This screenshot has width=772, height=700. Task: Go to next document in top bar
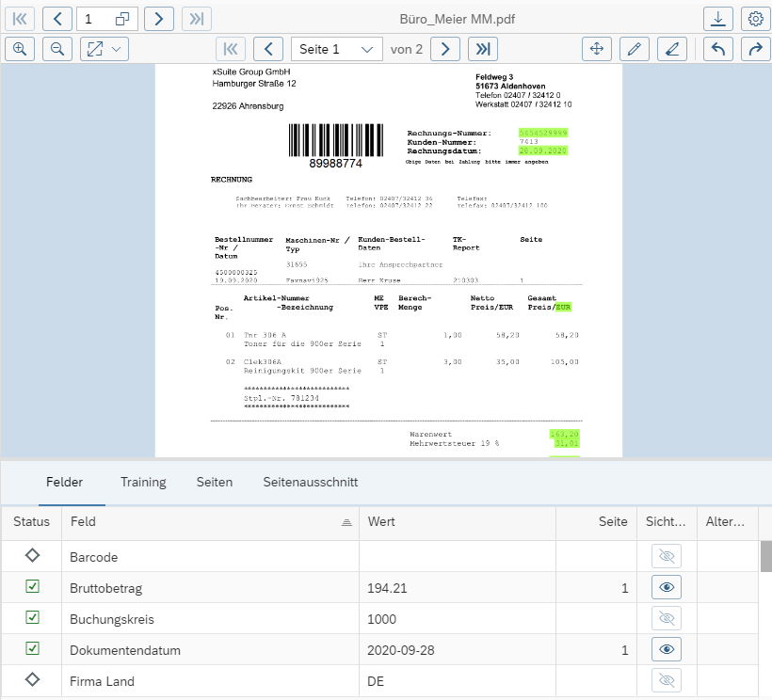click(159, 19)
